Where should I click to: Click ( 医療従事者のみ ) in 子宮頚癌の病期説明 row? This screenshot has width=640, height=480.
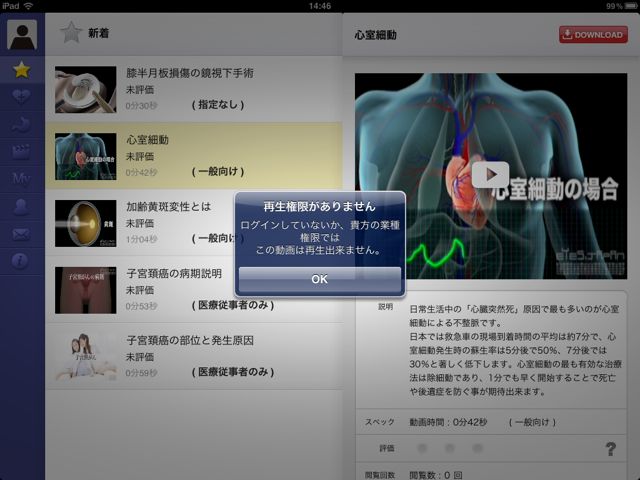(233, 305)
